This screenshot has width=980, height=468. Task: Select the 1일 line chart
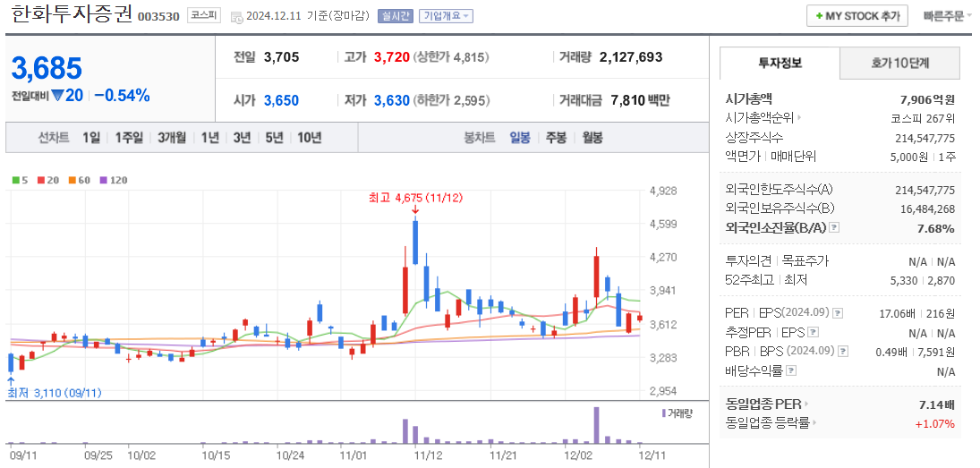coord(91,138)
